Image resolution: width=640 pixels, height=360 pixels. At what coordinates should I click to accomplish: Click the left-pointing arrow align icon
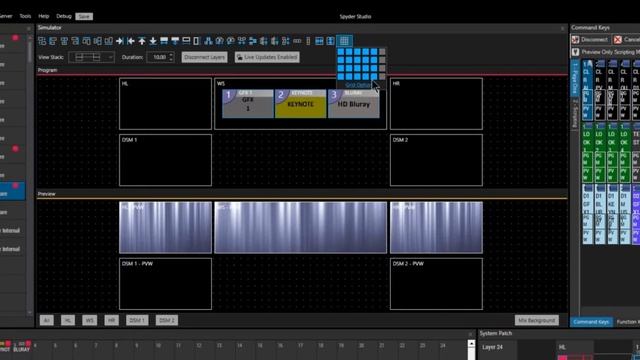[131, 41]
